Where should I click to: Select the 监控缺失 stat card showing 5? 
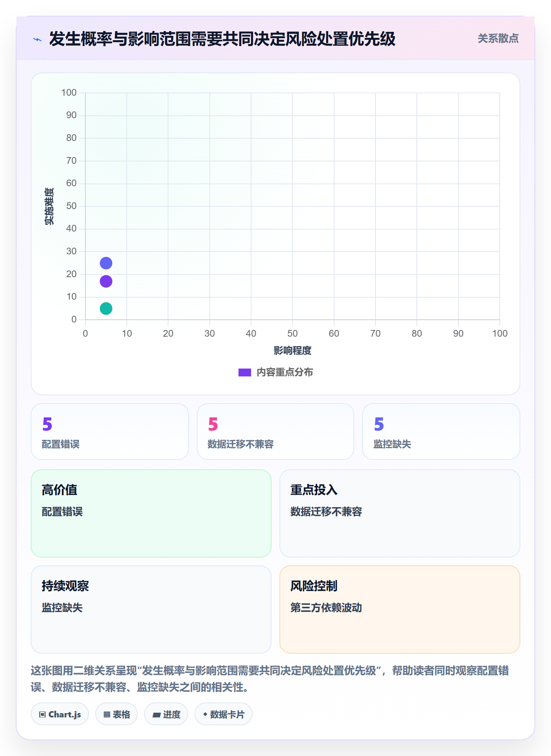pos(441,432)
